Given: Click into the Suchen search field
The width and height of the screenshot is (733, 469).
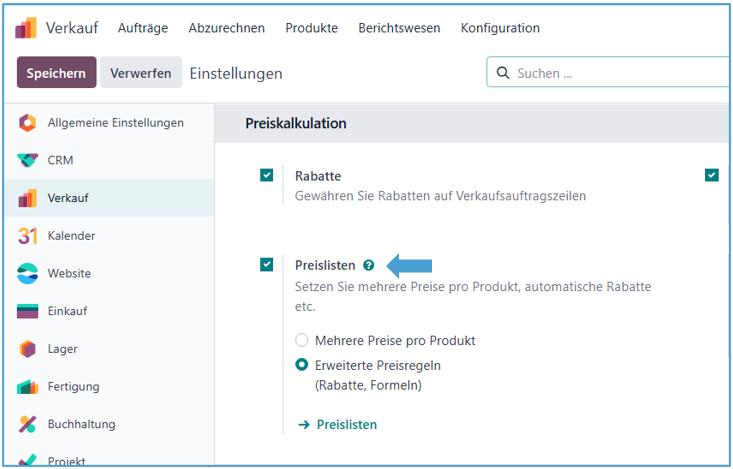Looking at the screenshot, I should click(615, 73).
